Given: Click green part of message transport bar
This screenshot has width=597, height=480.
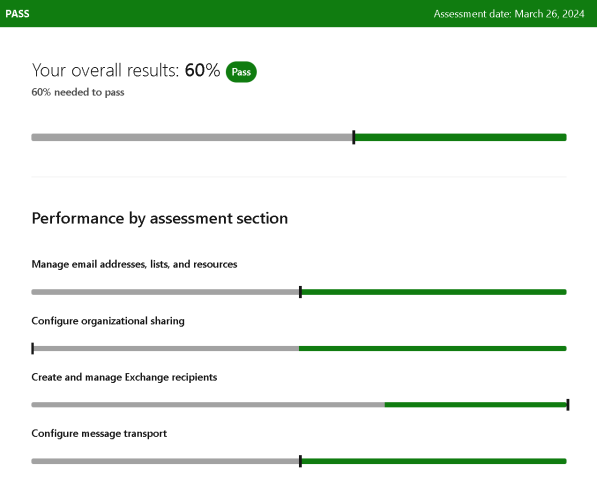Looking at the screenshot, I should click(434, 461).
